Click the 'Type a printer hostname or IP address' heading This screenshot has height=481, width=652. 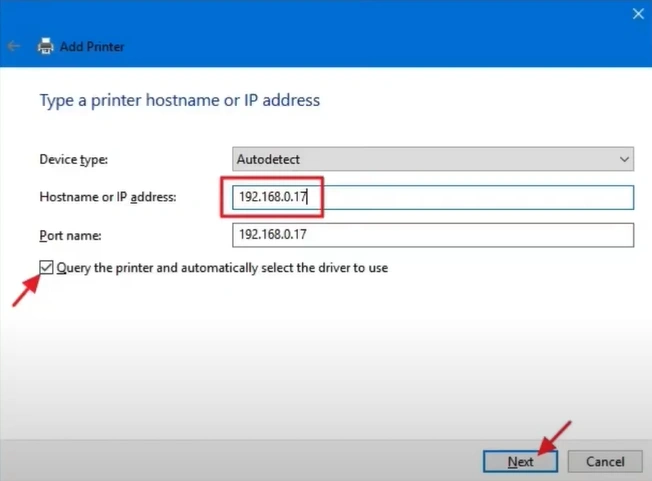coord(179,101)
